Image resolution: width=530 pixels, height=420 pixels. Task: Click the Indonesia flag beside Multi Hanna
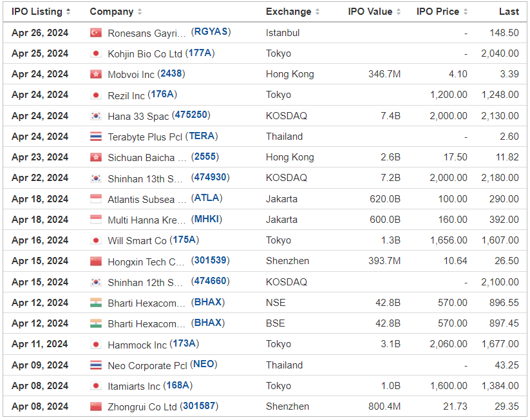pyautogui.click(x=96, y=220)
